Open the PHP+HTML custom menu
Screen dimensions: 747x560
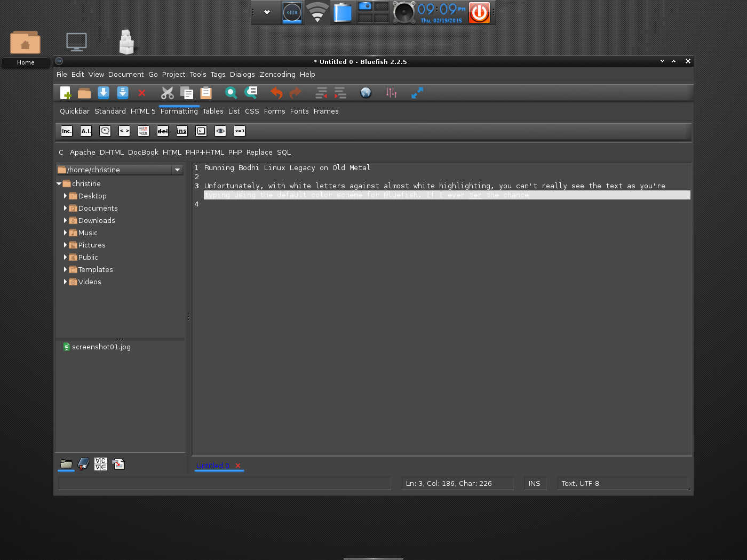pyautogui.click(x=205, y=152)
